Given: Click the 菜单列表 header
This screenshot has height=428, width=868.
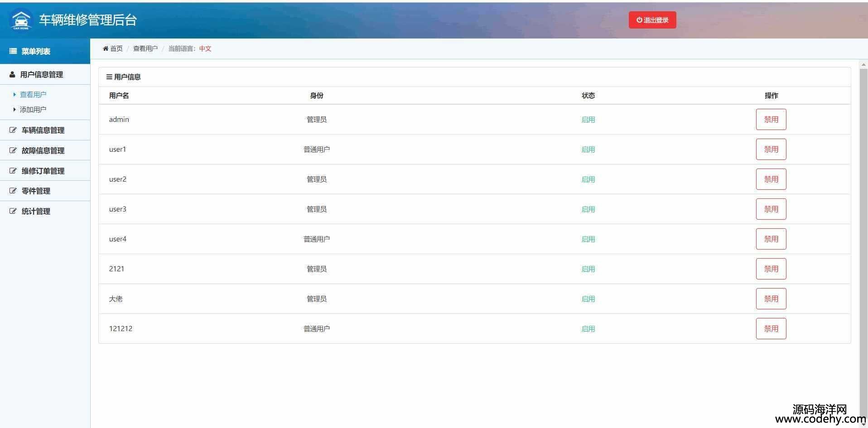Looking at the screenshot, I should tap(45, 51).
